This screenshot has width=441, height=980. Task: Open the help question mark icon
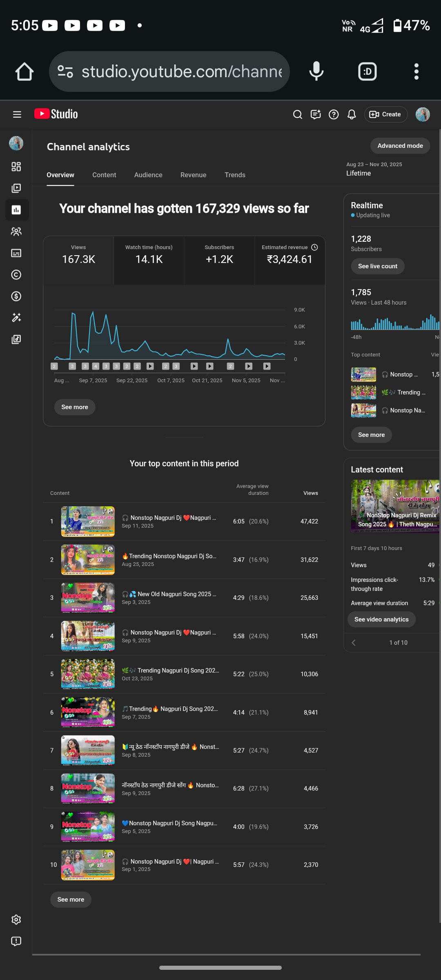coord(334,114)
